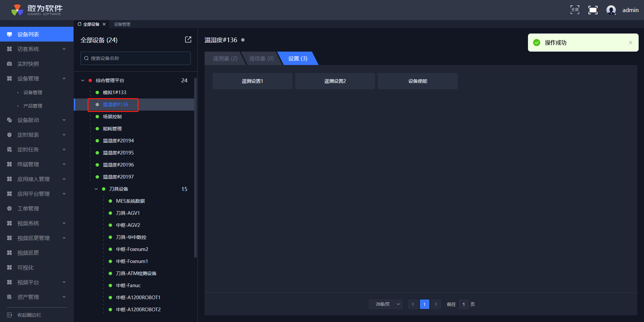Click the 遥测设置2 button
The image size is (644, 322).
[335, 81]
